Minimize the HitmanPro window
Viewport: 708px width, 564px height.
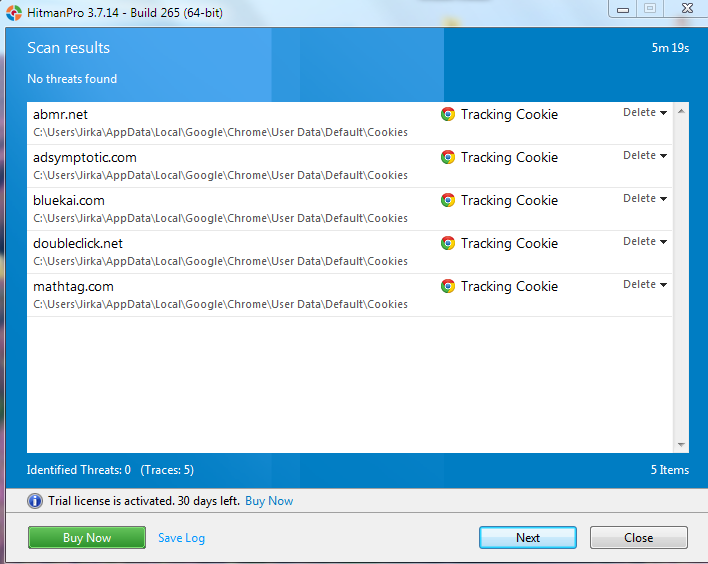pos(623,9)
